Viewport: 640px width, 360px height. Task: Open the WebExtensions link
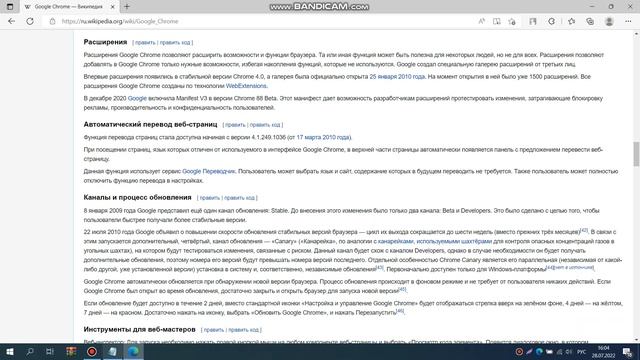coord(246,86)
